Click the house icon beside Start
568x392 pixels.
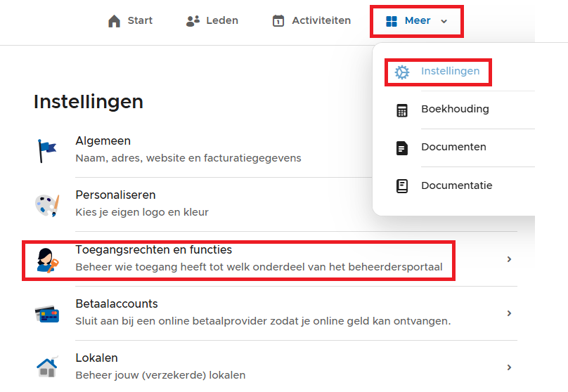click(x=114, y=21)
